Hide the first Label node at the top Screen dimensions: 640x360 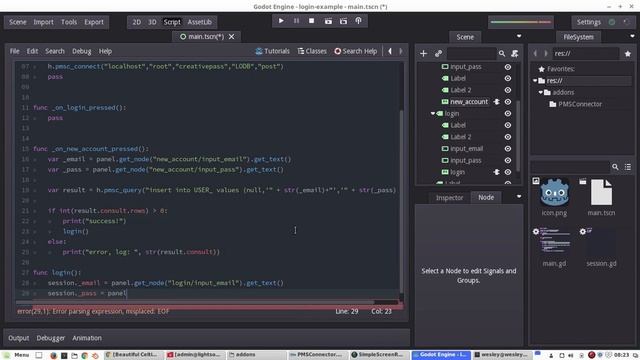508,78
